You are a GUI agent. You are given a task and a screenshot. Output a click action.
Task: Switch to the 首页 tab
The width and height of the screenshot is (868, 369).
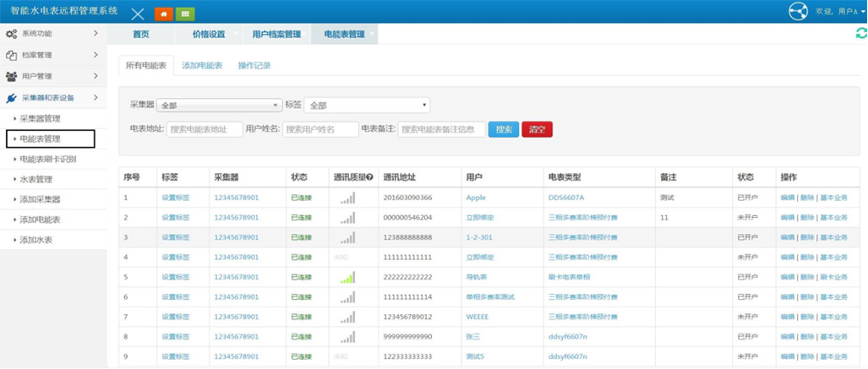pyautogui.click(x=141, y=35)
